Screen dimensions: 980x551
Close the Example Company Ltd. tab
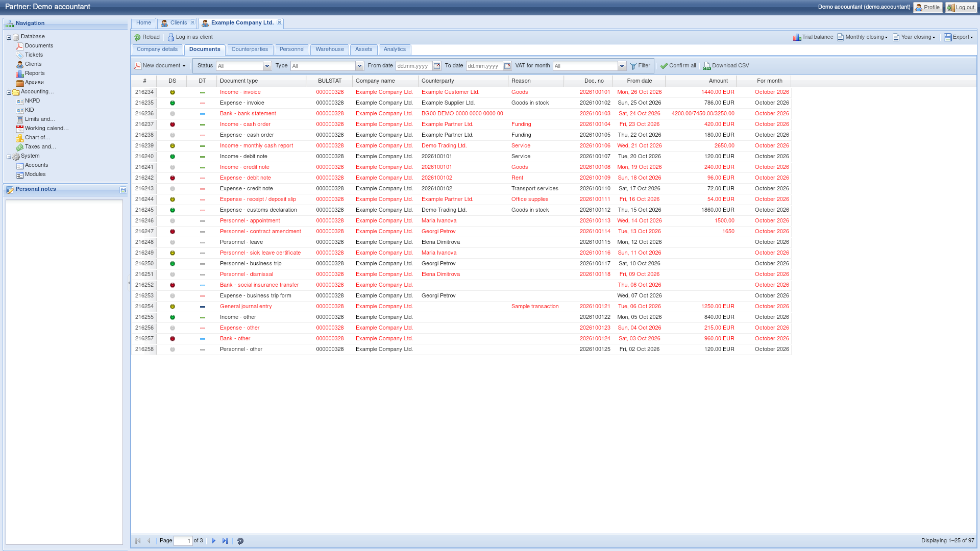279,22
